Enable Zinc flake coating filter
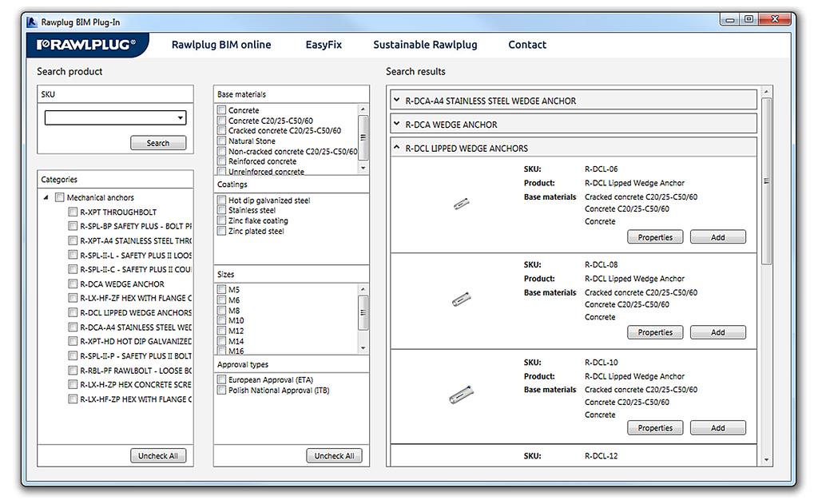This screenshot has width=818, height=504. click(x=222, y=220)
